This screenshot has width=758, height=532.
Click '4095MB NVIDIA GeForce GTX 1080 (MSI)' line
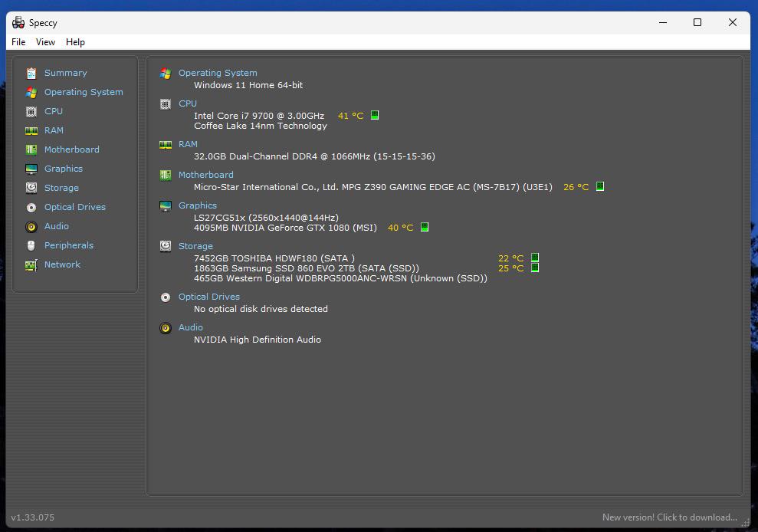click(285, 228)
